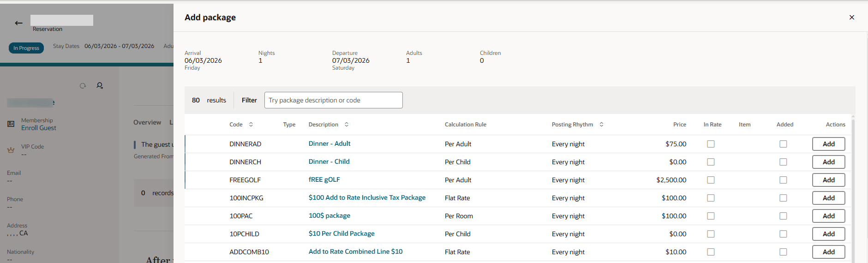Image resolution: width=868 pixels, height=263 pixels.
Task: Add the $10 Per Child Package
Action: (x=829, y=234)
